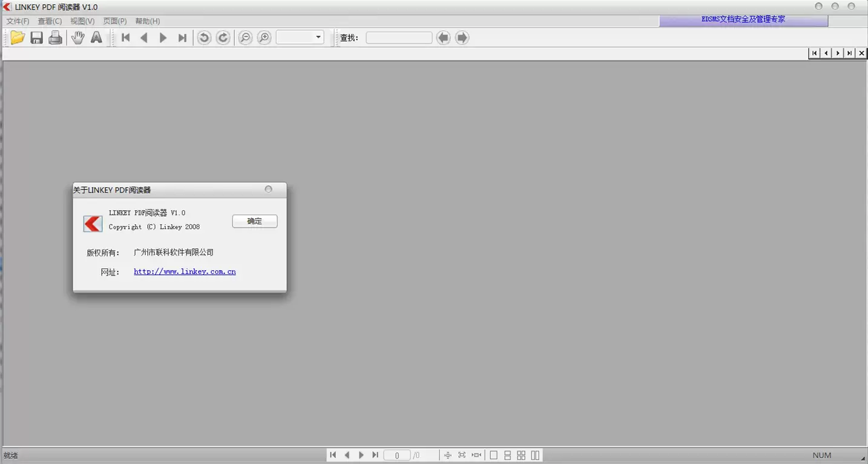The width and height of the screenshot is (868, 464).
Task: Click the zoom out magnifier icon
Action: [x=245, y=38]
